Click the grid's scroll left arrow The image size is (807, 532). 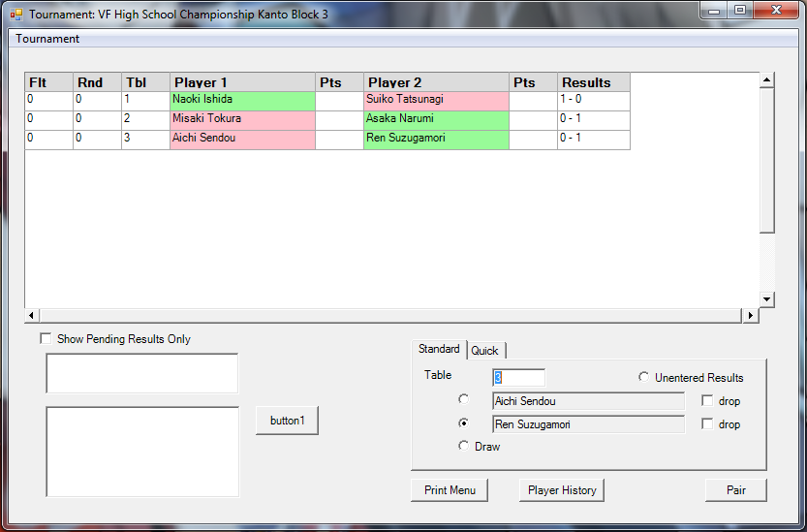click(x=32, y=315)
